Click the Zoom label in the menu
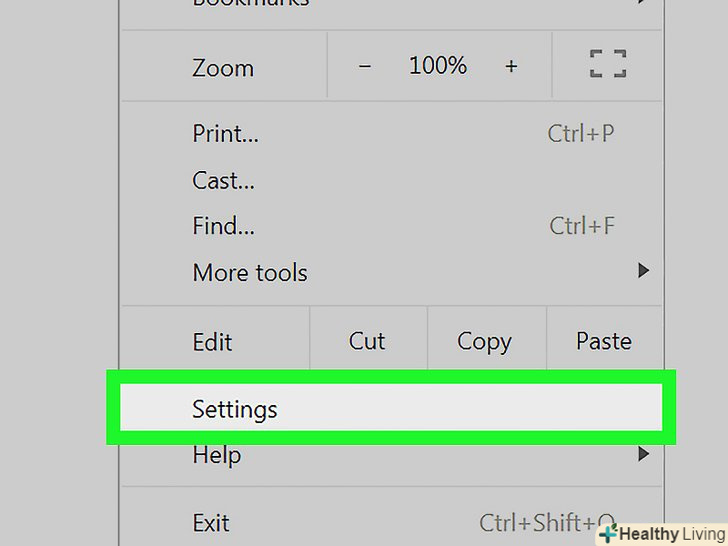This screenshot has height=546, width=728. [x=223, y=68]
